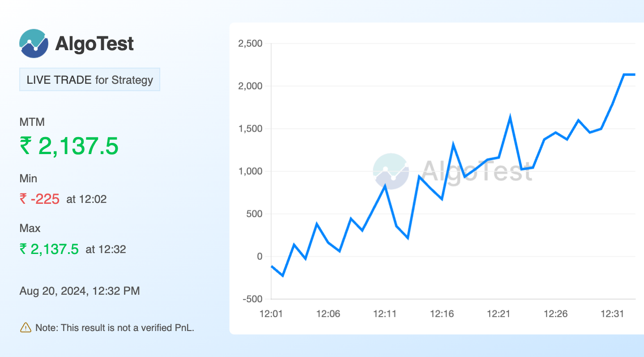This screenshot has width=644, height=357.
Task: Click the 2,500 label on the y-axis
Action: [250, 44]
